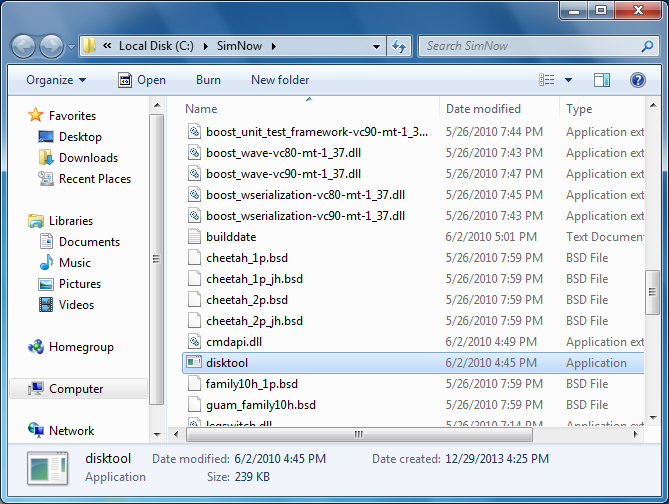Image resolution: width=669 pixels, height=504 pixels.
Task: Go forward with the Forward arrow button
Action: click(x=51, y=46)
